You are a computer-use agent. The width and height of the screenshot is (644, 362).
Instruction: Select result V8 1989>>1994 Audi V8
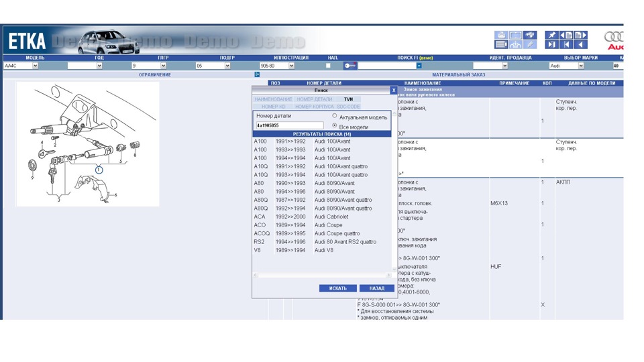coord(321,250)
